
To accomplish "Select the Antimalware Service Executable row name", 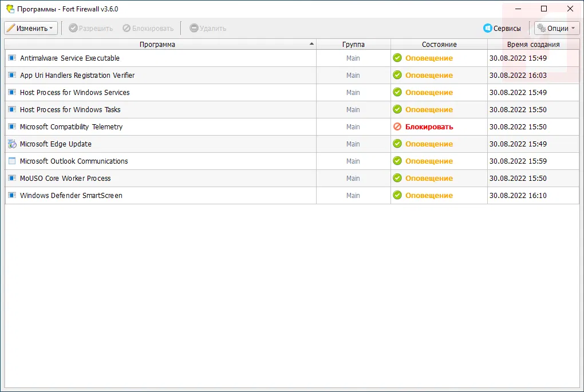I will [x=70, y=58].
